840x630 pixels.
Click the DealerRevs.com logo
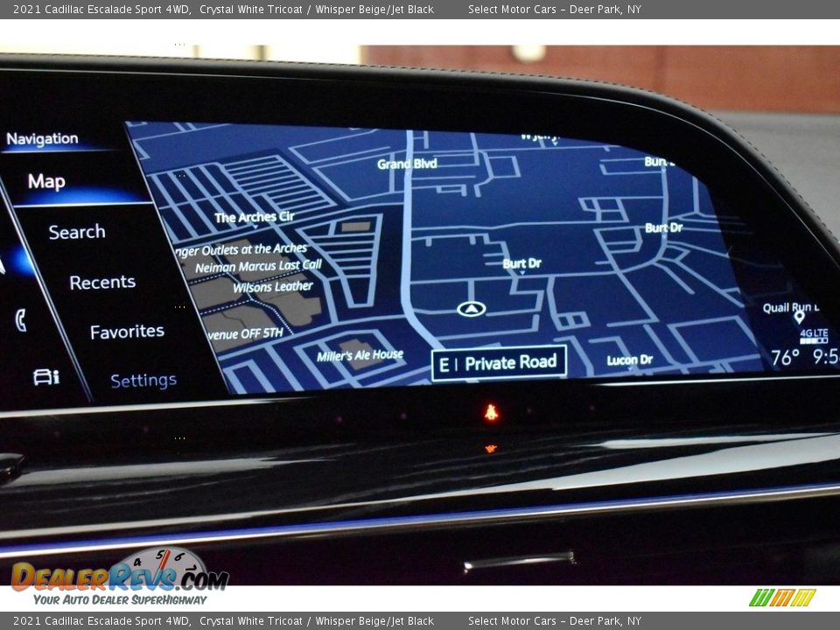click(120, 577)
